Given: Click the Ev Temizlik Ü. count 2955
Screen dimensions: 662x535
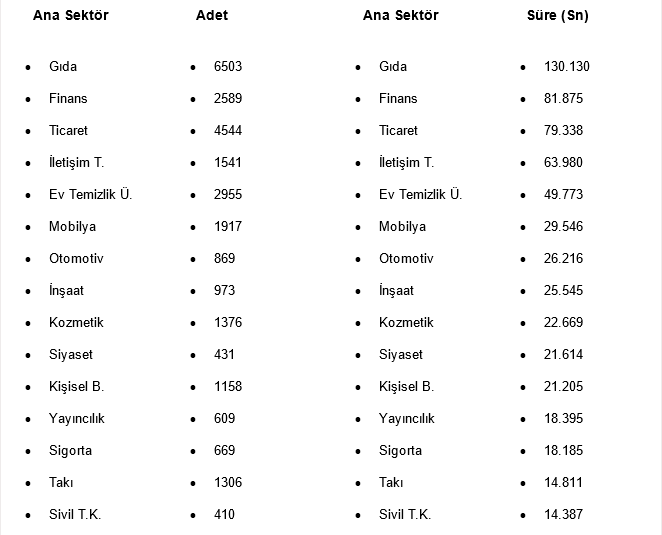Looking at the screenshot, I should click(228, 195).
